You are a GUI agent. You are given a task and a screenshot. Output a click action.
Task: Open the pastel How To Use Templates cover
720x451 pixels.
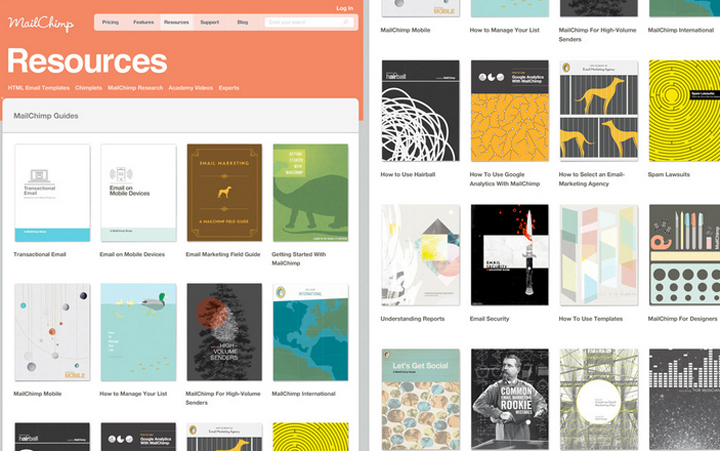pyautogui.click(x=599, y=255)
